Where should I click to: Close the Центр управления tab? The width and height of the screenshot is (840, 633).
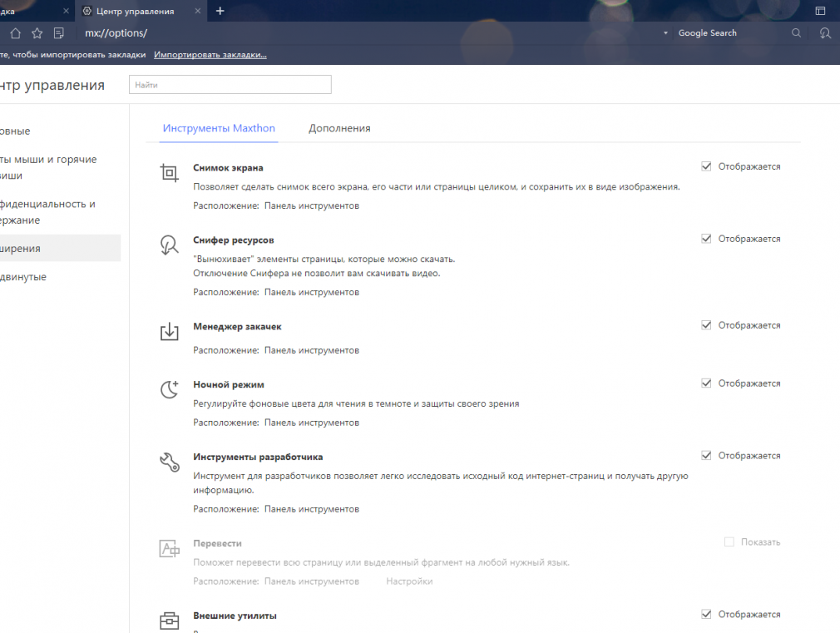point(198,11)
